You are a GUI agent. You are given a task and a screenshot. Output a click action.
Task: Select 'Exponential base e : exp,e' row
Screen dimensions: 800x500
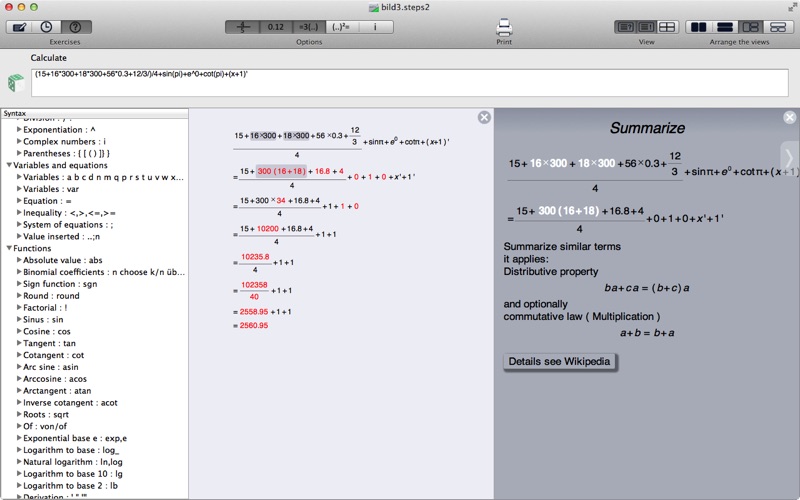[94, 438]
